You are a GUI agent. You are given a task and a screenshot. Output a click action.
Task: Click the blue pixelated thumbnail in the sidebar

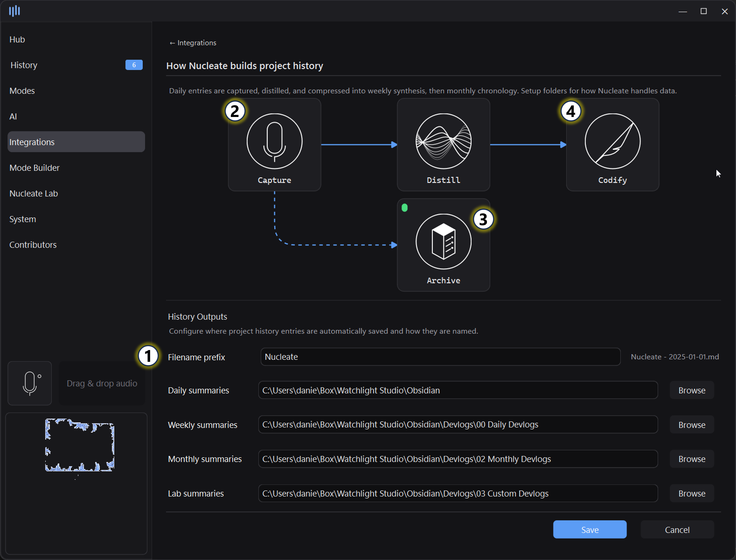(80, 445)
